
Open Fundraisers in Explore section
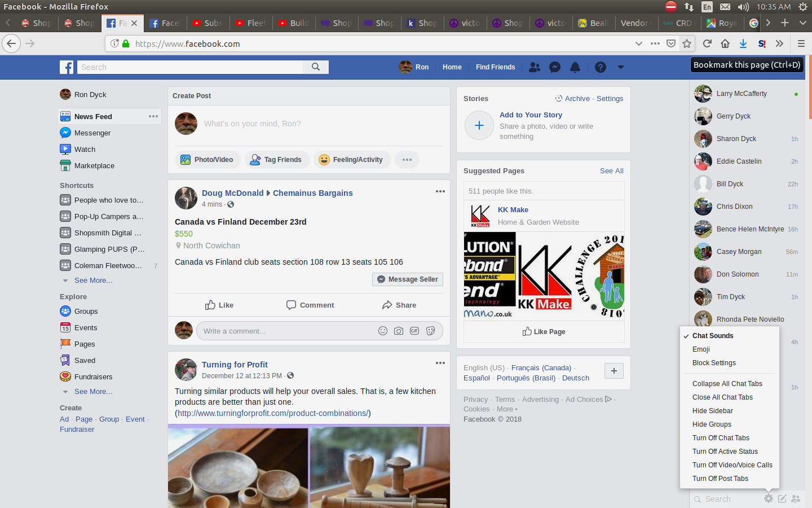[x=93, y=376]
